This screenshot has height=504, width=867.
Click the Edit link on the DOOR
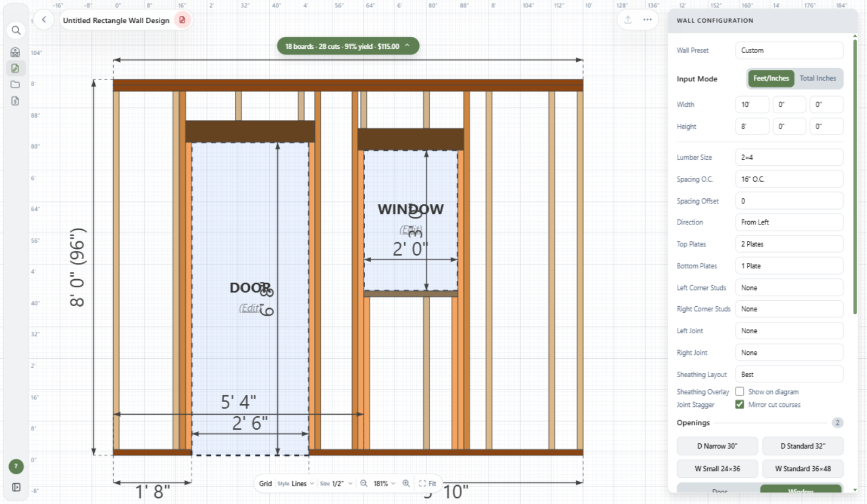tap(250, 308)
